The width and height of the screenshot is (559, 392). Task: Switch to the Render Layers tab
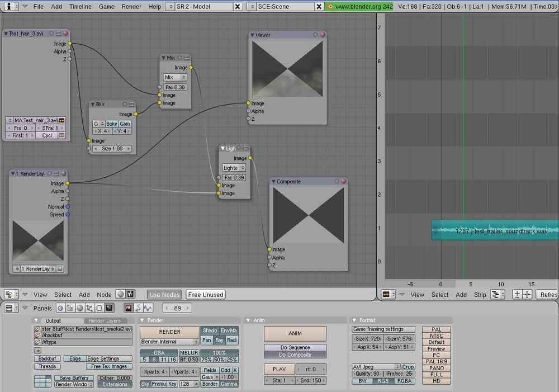pos(105,320)
